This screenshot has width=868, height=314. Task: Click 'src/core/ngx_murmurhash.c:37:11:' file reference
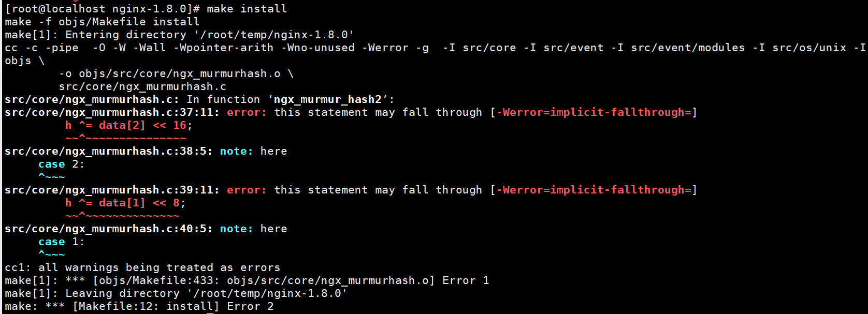(x=112, y=112)
